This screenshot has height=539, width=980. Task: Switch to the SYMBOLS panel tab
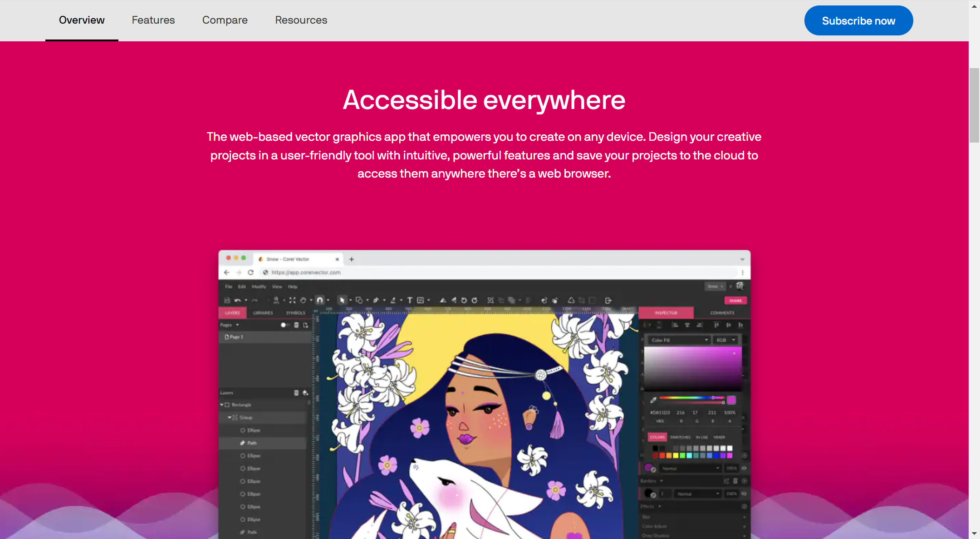[295, 313]
